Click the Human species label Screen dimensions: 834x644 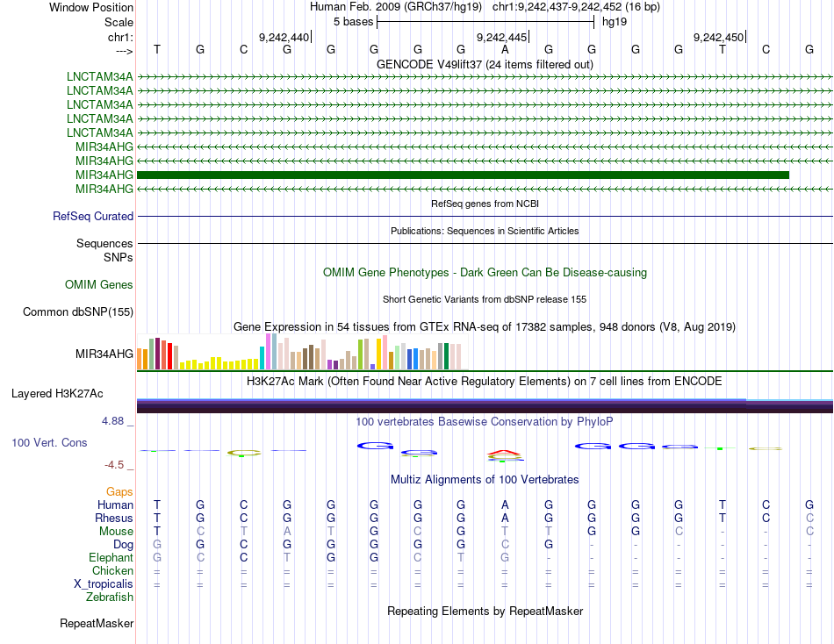coord(115,504)
